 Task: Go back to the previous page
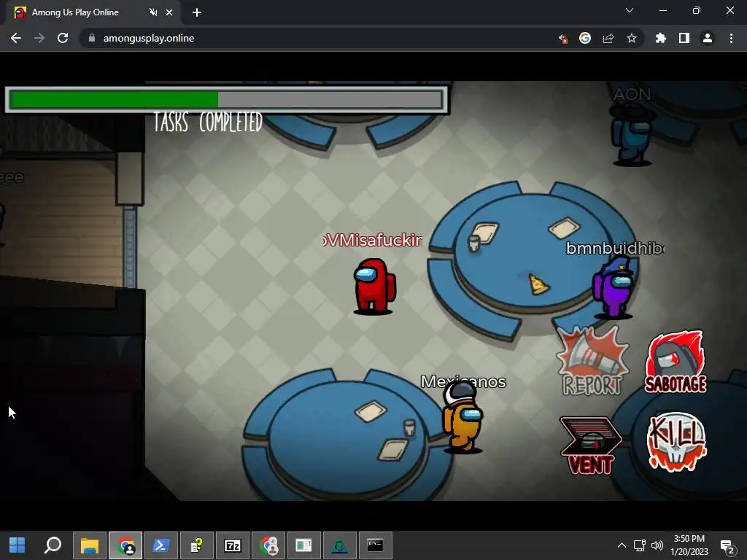[x=16, y=38]
